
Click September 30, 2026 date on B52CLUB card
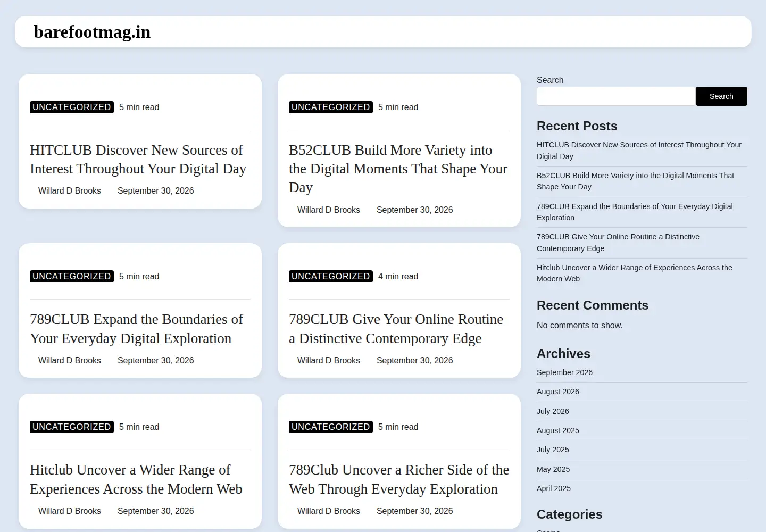(414, 210)
